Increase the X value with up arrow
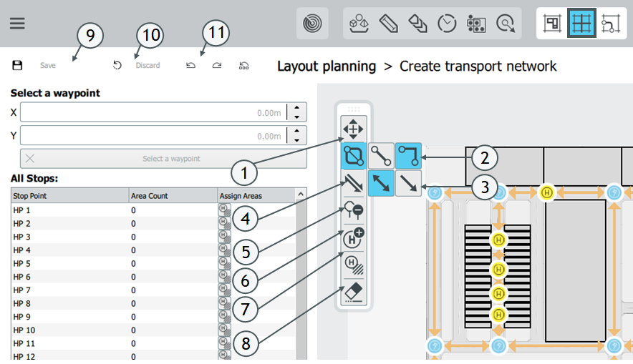The width and height of the screenshot is (633, 364). tap(297, 108)
